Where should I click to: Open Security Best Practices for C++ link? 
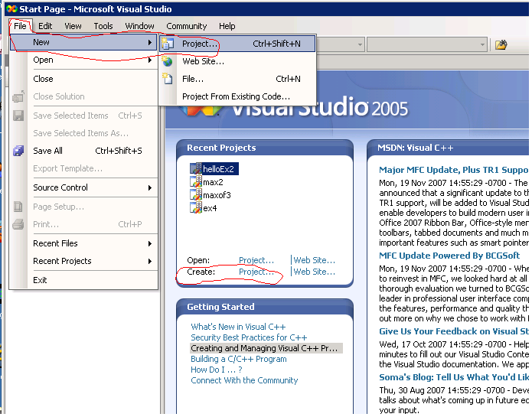point(249,337)
